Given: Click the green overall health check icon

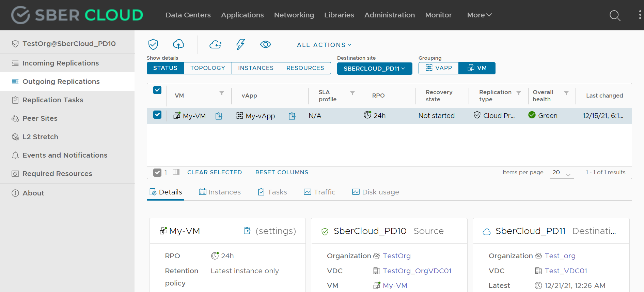Looking at the screenshot, I should pyautogui.click(x=532, y=115).
